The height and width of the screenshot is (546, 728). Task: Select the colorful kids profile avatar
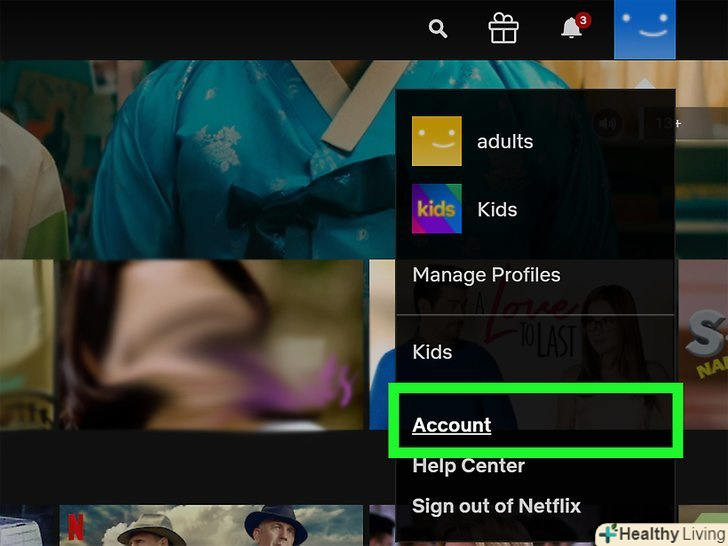coord(436,208)
